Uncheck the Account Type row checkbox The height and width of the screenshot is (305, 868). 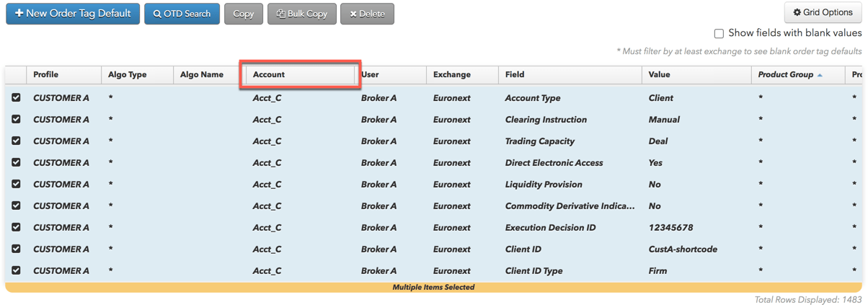pyautogui.click(x=16, y=97)
